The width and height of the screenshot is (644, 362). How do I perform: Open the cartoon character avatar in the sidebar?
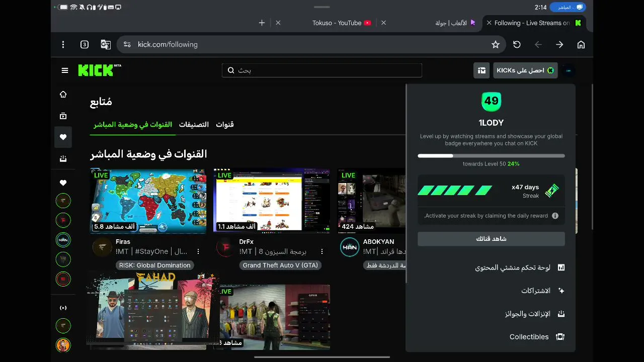coord(63,345)
